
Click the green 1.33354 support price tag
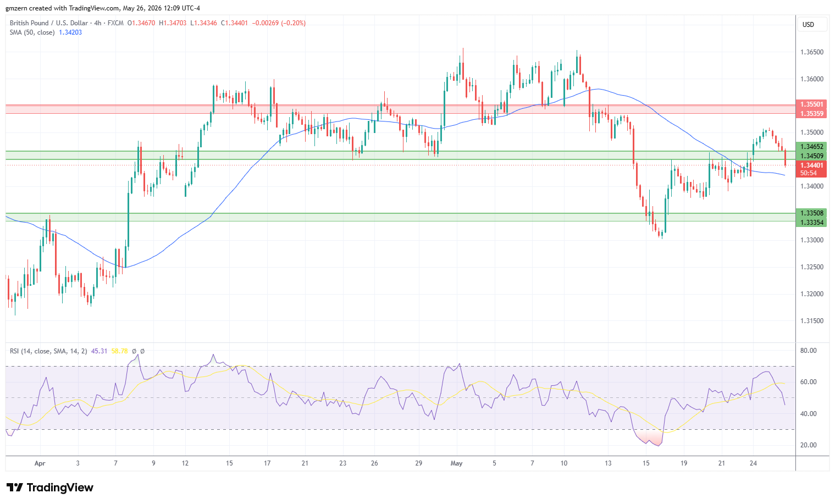coord(811,223)
